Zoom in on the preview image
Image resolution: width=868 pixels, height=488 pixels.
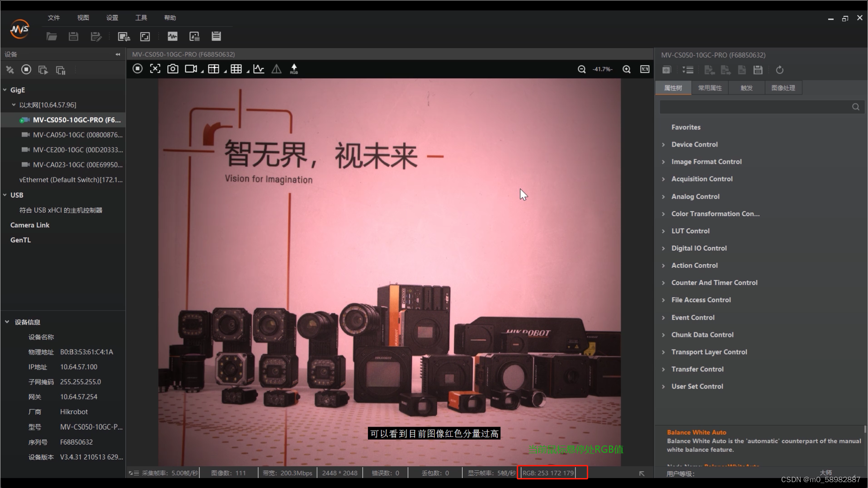[x=627, y=69]
